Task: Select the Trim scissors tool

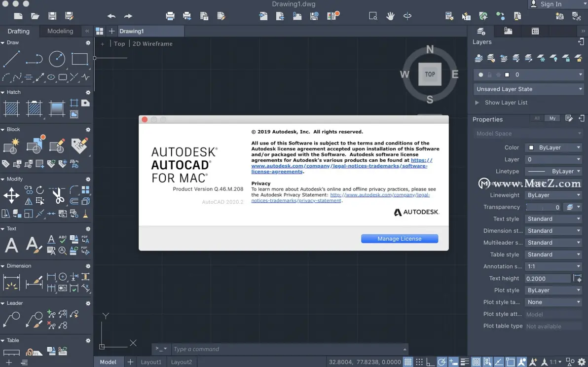Action: 57,195
